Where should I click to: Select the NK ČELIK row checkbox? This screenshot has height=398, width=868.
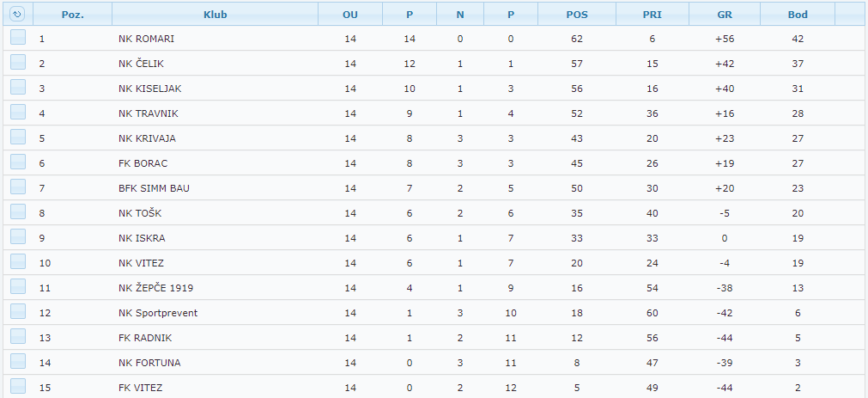(x=18, y=63)
